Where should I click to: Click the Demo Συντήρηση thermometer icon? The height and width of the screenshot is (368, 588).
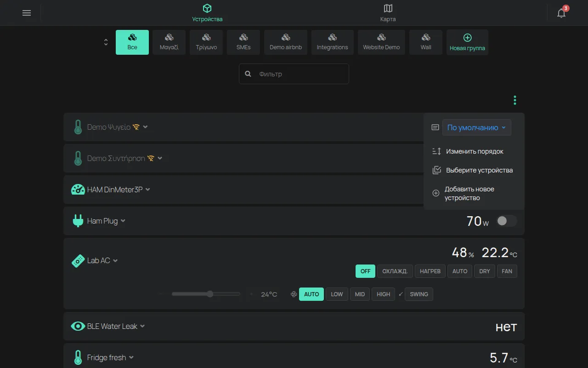(x=78, y=158)
